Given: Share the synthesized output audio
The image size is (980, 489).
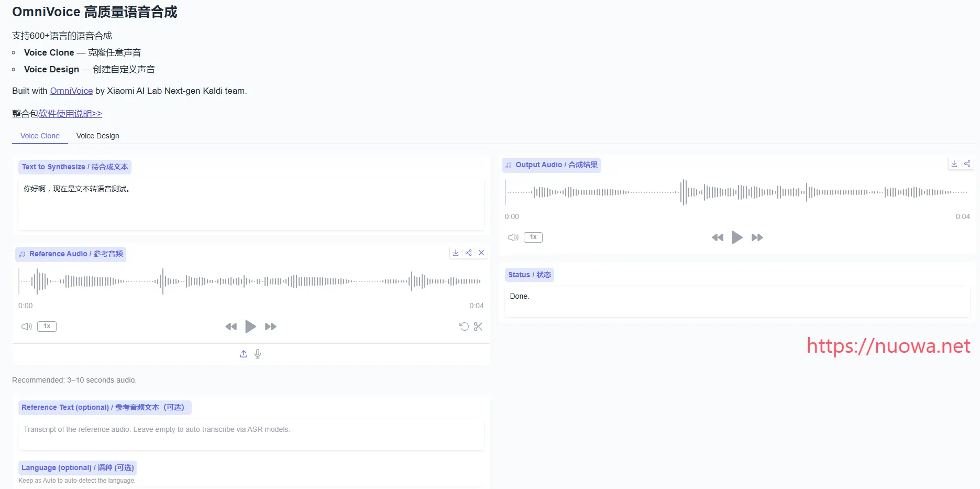Looking at the screenshot, I should [967, 164].
